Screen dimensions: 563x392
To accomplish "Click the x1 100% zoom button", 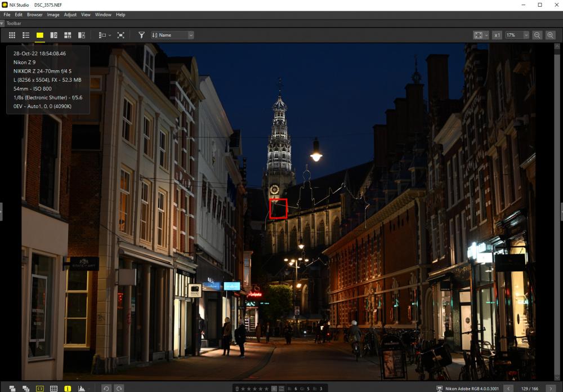I will pyautogui.click(x=497, y=35).
